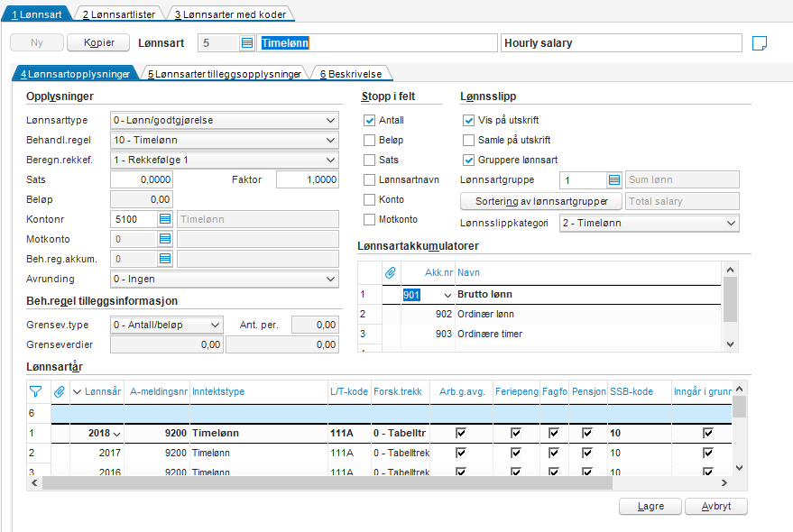The height and width of the screenshot is (532, 793).
Task: Tick the Konto stop checkbox
Action: (370, 200)
